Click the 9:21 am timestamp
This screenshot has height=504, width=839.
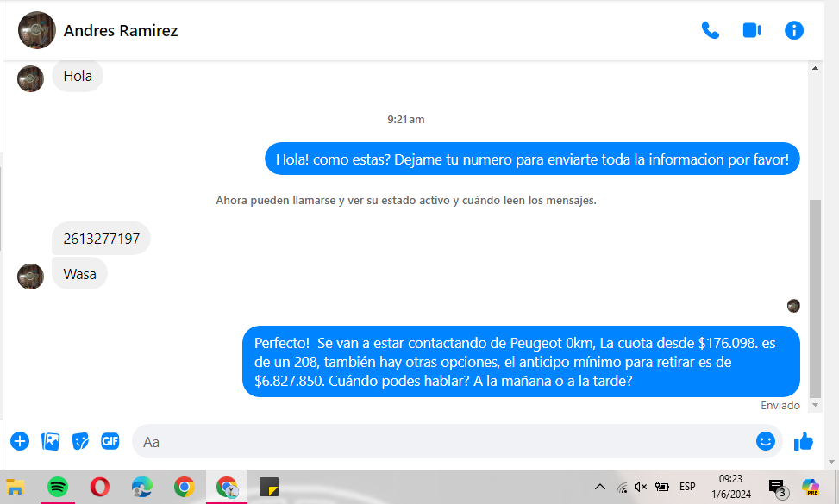tap(406, 120)
